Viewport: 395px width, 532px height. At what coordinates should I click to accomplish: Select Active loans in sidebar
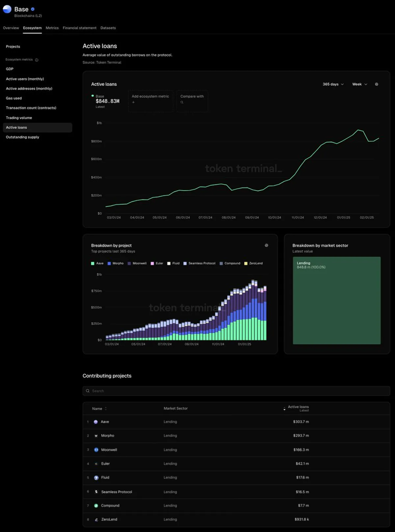coord(38,128)
